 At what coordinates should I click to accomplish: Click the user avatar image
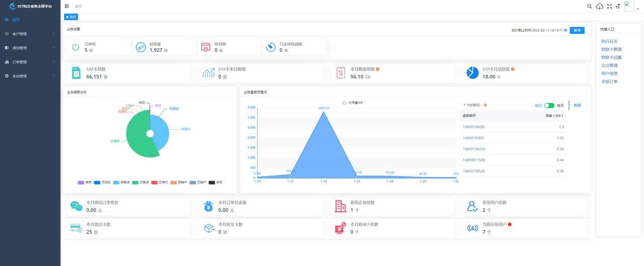click(629, 6)
